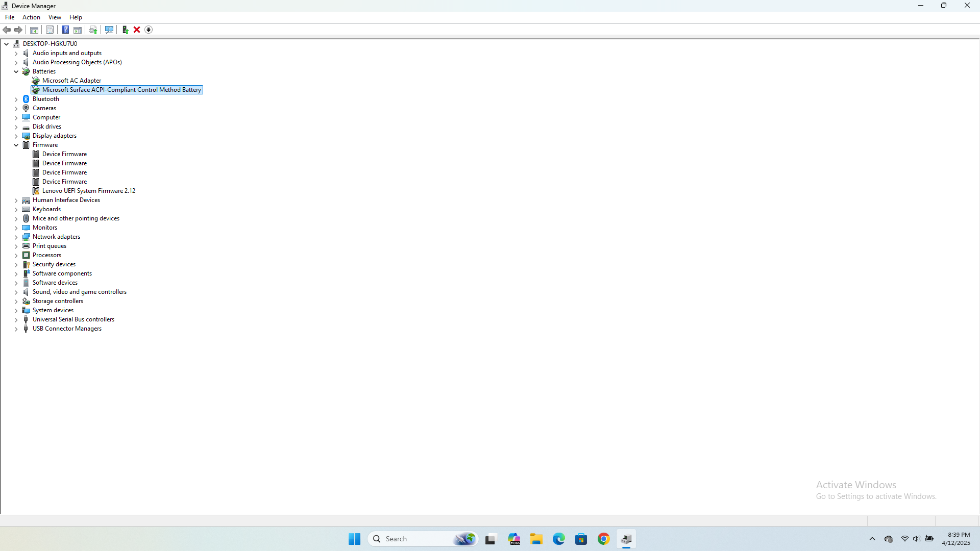Click the cloud icon in system tray
The height and width of the screenshot is (551, 980).
point(889,539)
